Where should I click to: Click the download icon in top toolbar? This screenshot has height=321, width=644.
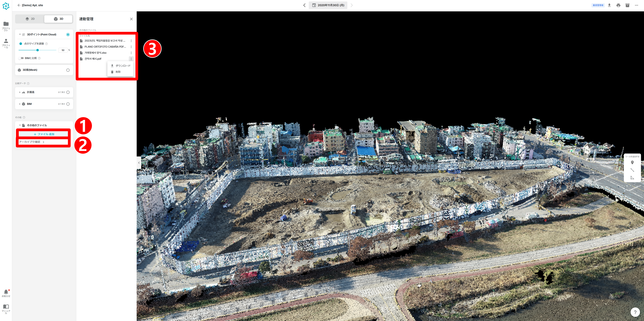609,5
